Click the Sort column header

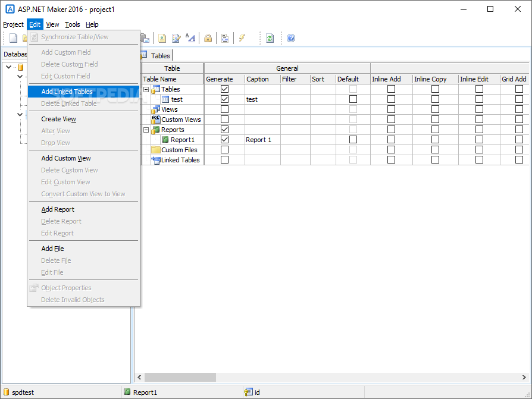coord(323,79)
